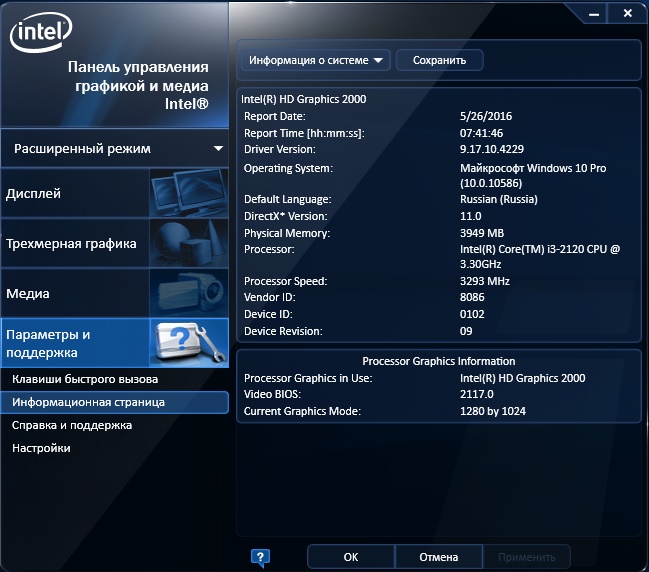Screen dimensions: 649x572
Task: Click the camera icon beside Медиа
Action: click(189, 293)
